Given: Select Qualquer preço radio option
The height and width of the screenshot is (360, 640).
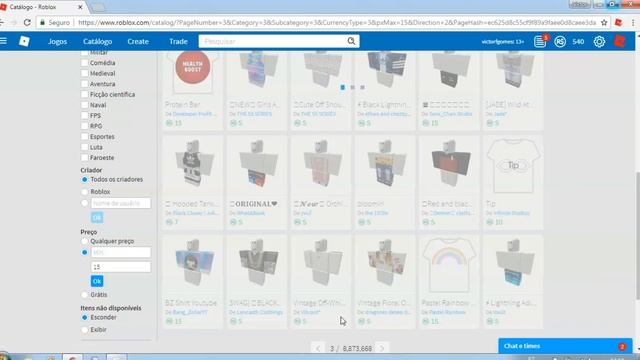Looking at the screenshot, I should pos(84,241).
